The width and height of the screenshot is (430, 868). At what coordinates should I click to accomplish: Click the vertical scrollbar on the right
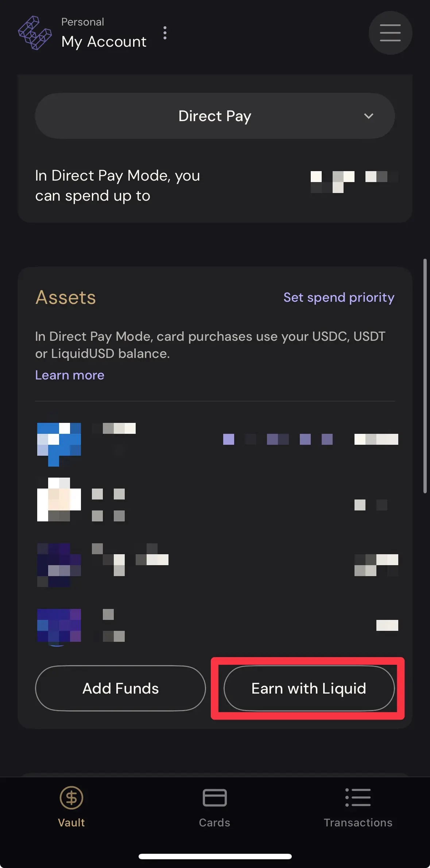coord(425,376)
